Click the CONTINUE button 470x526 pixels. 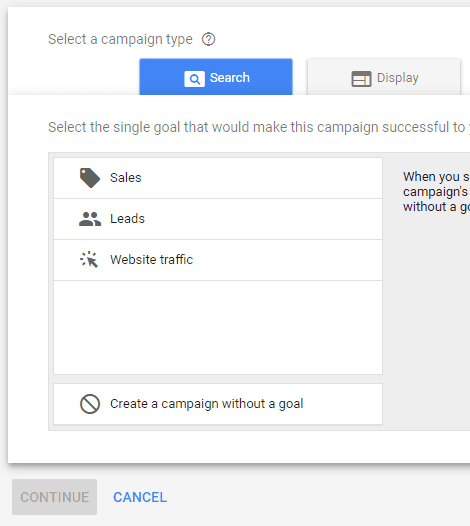pos(55,497)
